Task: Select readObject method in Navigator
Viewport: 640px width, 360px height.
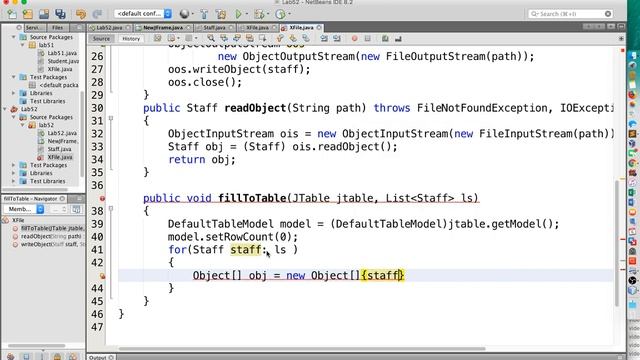Action: (51, 236)
